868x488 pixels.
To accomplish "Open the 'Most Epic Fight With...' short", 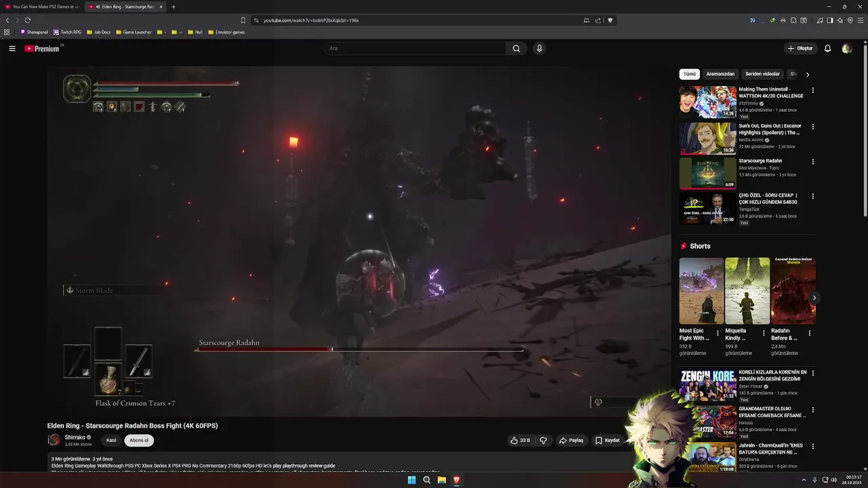I will [x=701, y=291].
